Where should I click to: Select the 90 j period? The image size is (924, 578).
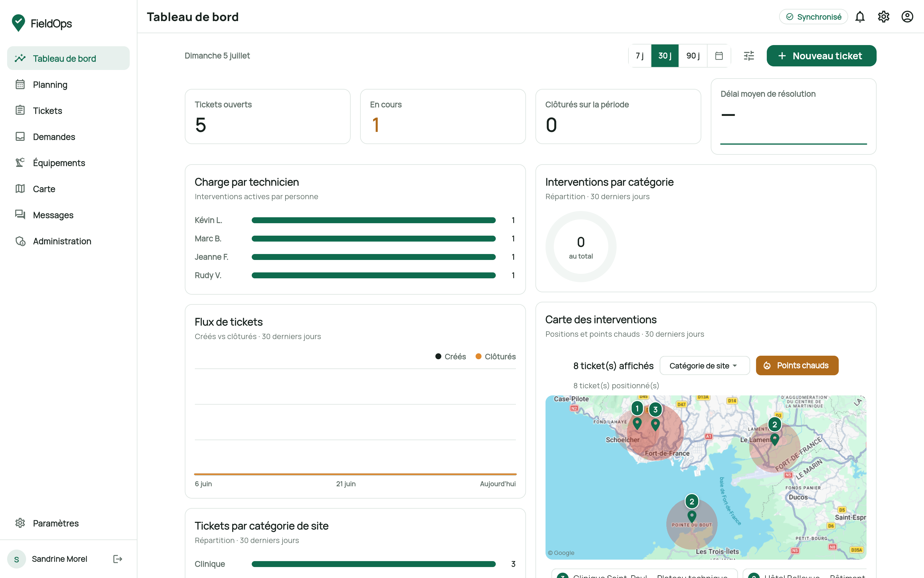693,56
